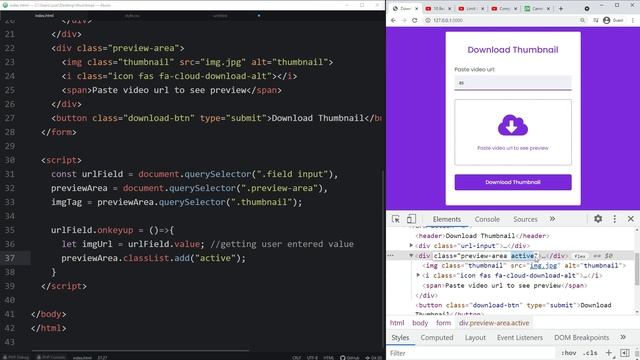Screen dimensions: 640x360
Task: Open the img.jpg link in the DOM tree
Action: 543,266
